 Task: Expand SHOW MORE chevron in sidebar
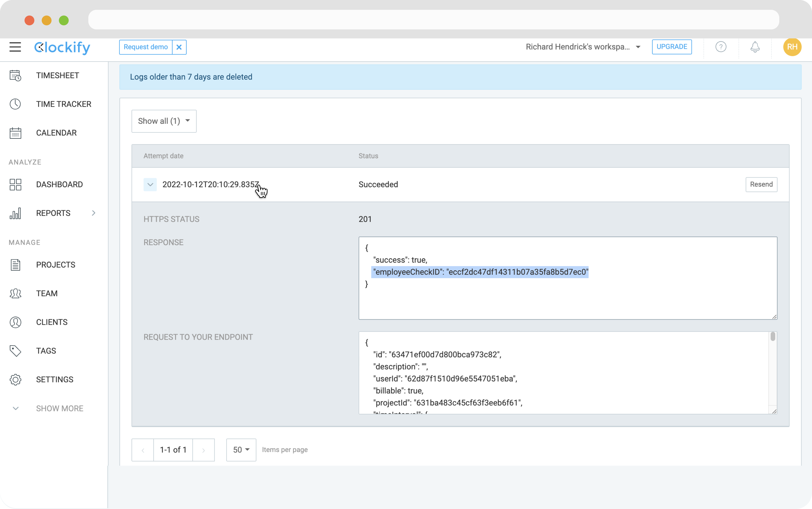[16, 408]
